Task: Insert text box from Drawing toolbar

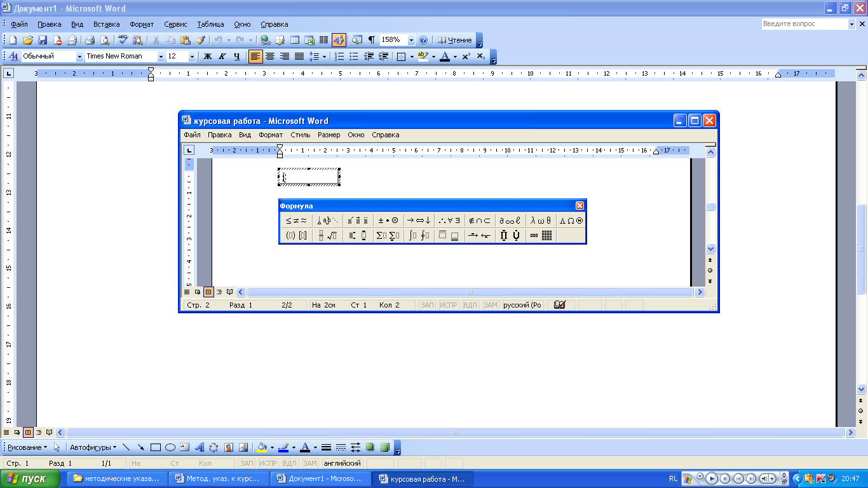Action: click(x=185, y=447)
